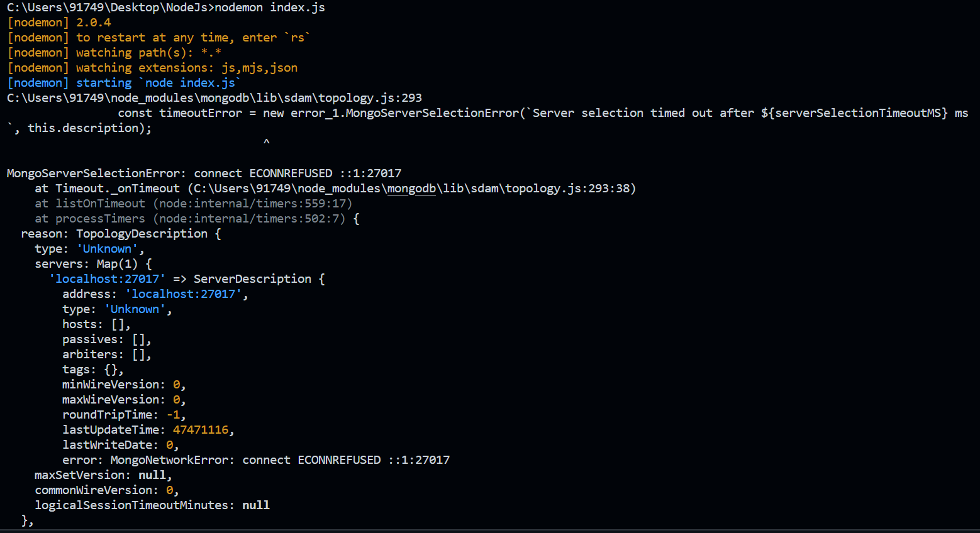
Task: Click the lastUpdateTime value 47471116
Action: tap(201, 430)
